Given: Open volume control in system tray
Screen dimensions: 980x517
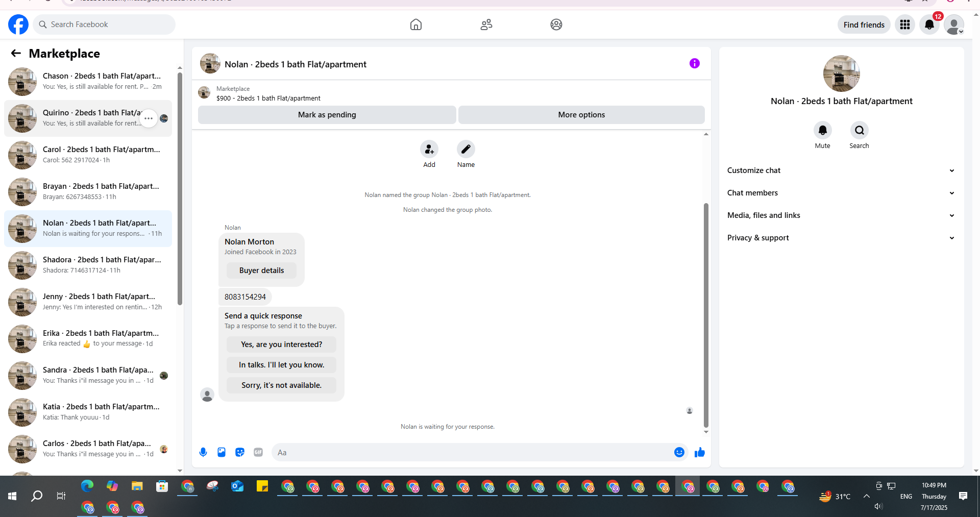Looking at the screenshot, I should tap(878, 506).
